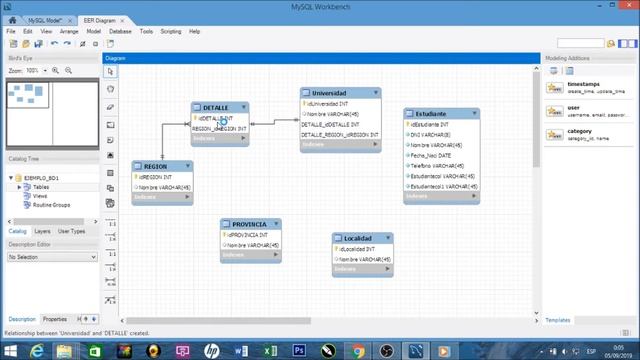Open Photoshop from the taskbar

(299, 351)
